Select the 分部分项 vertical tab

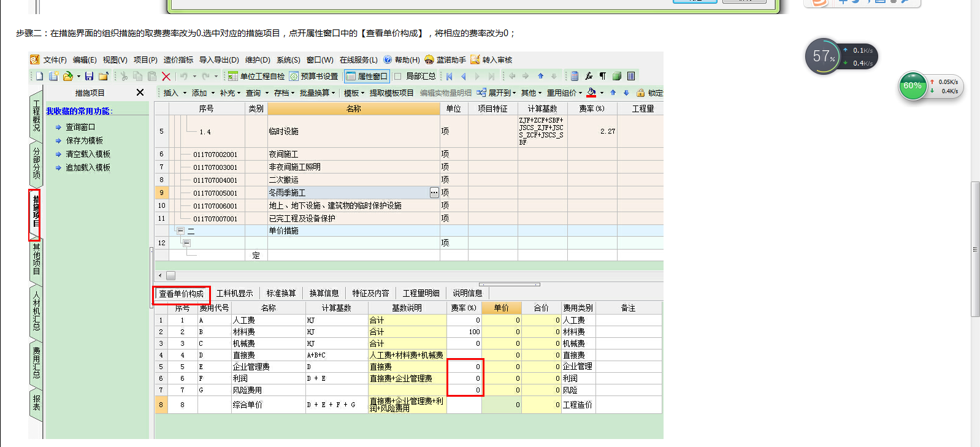point(36,162)
